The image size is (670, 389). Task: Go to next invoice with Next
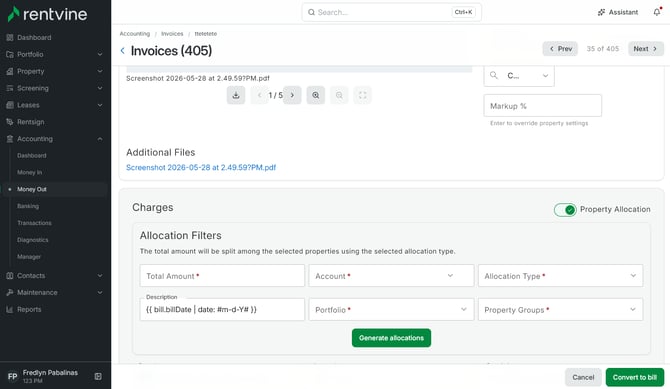click(646, 49)
